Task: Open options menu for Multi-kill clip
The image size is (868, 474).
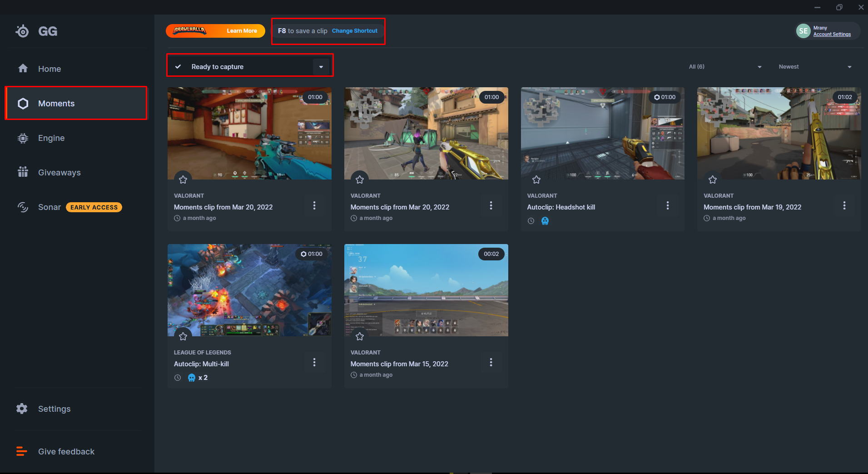Action: [314, 362]
